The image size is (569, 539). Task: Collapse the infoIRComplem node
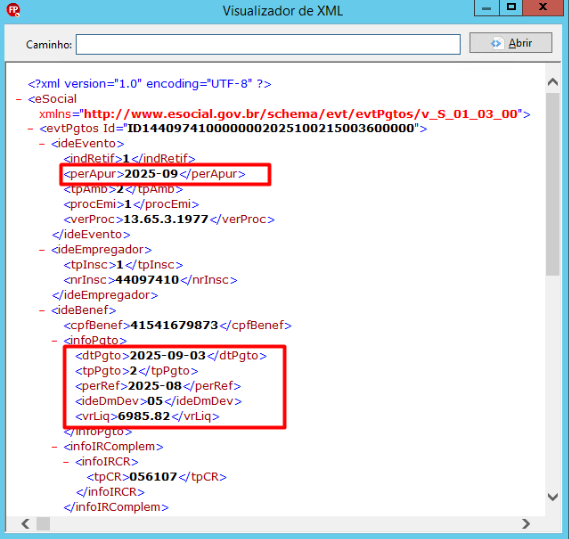[x=54, y=447]
